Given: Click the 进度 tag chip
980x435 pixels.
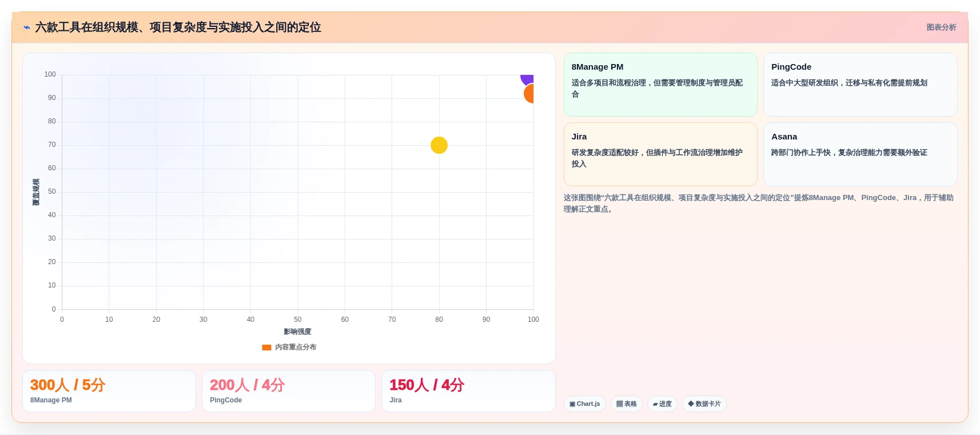Looking at the screenshot, I should click(662, 404).
